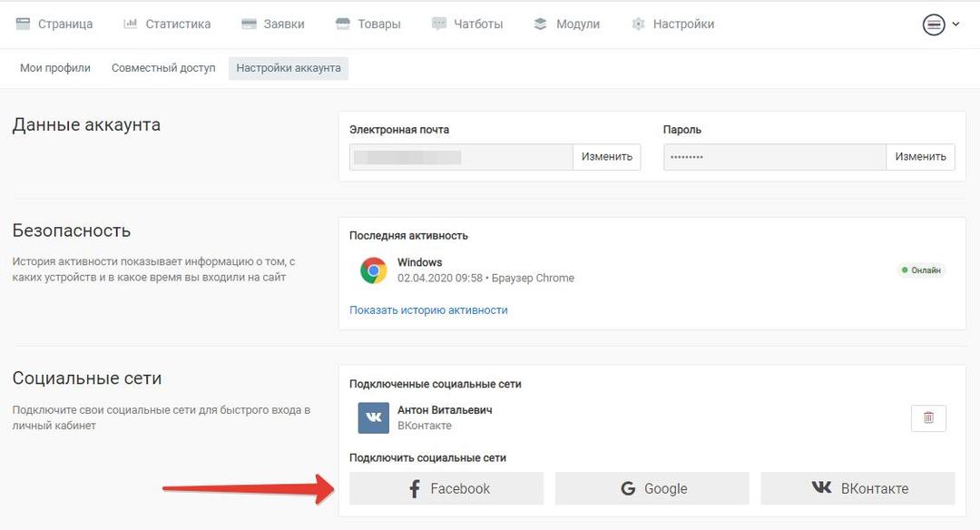The height and width of the screenshot is (530, 980).
Task: Delete the connected ВКонтакте account via trash icon
Action: (x=929, y=417)
